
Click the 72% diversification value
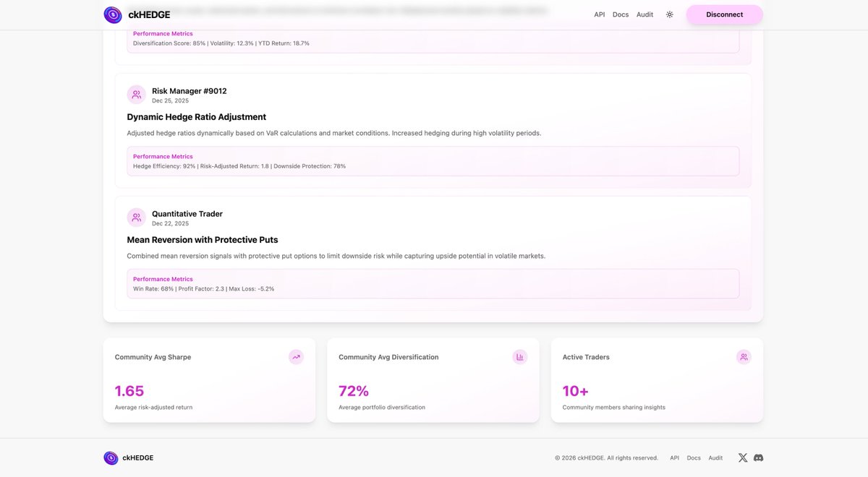pyautogui.click(x=354, y=391)
